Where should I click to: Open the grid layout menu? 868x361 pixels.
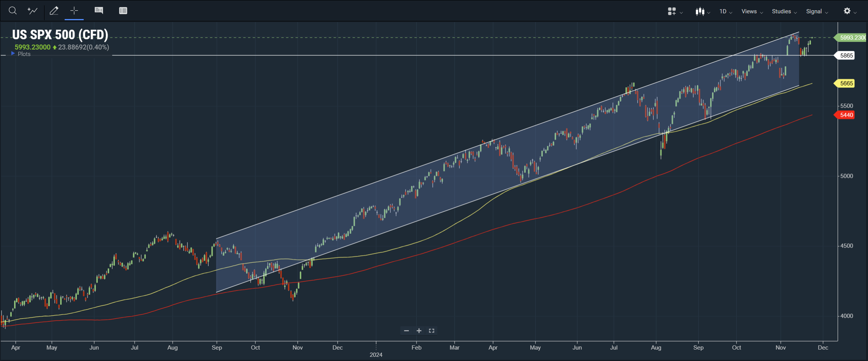(x=675, y=11)
